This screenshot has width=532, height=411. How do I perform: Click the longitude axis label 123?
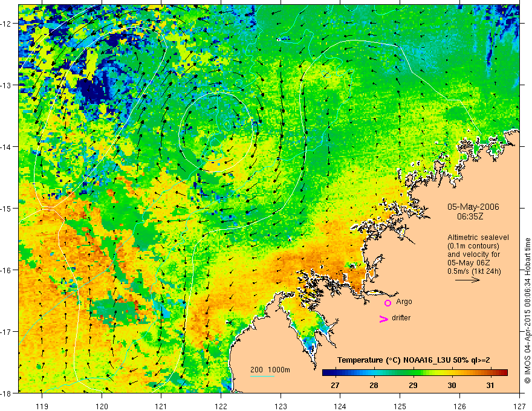281,406
